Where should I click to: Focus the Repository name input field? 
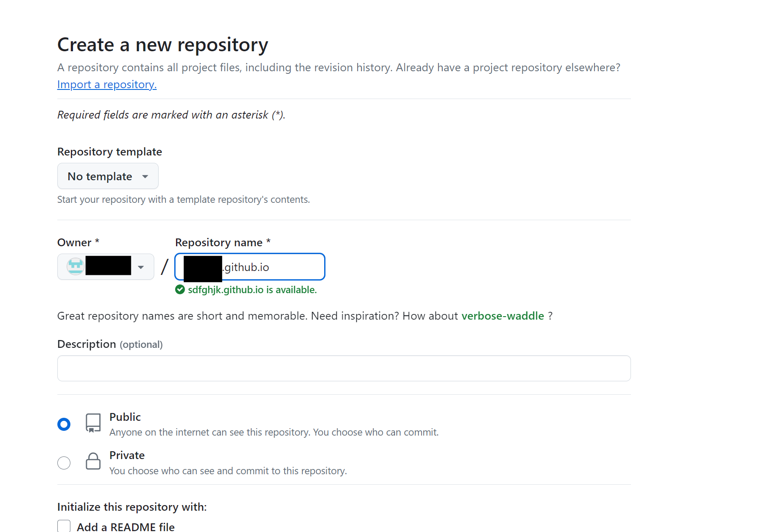coord(250,267)
